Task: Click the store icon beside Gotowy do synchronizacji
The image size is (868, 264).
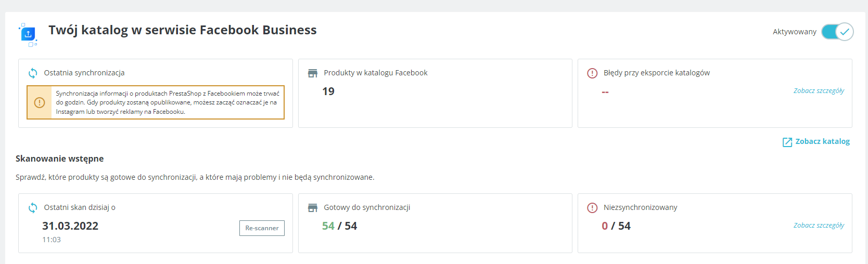Action: click(x=313, y=207)
